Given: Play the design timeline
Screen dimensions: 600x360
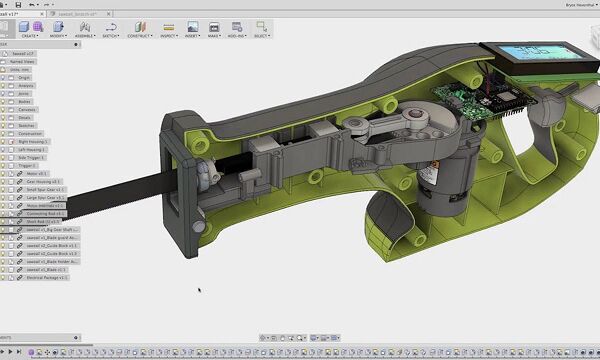Looking at the screenshot, I should click(x=10, y=352).
